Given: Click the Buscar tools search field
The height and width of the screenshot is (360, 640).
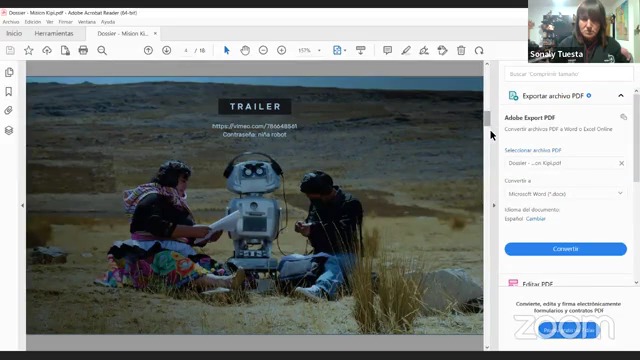Looking at the screenshot, I should (x=569, y=74).
